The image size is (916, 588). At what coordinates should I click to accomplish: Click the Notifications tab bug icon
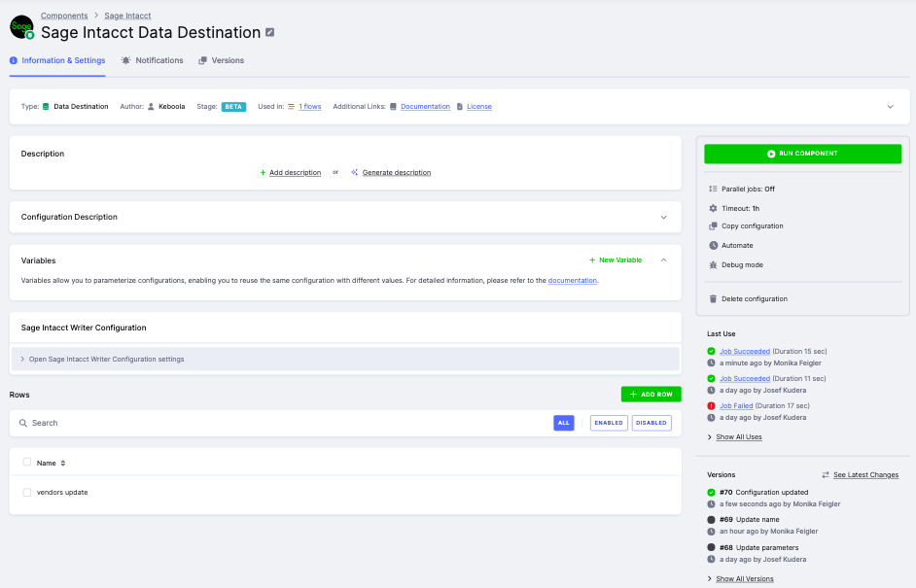(x=125, y=60)
